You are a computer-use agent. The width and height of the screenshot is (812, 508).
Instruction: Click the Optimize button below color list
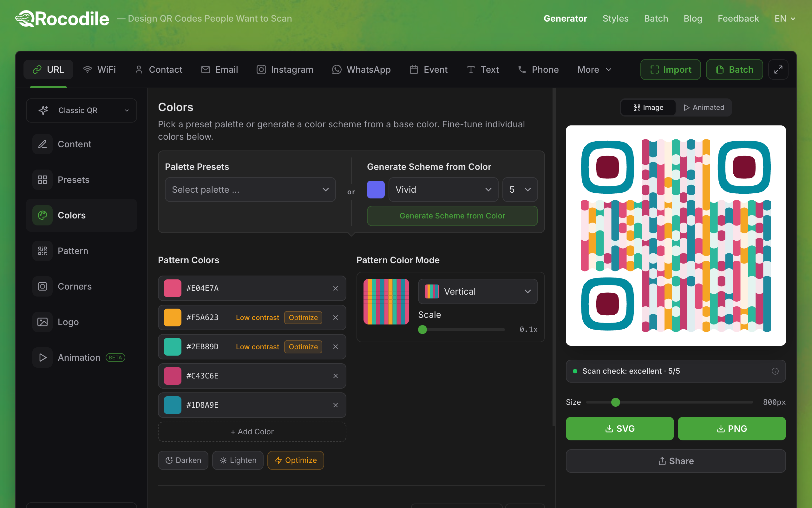coord(296,460)
